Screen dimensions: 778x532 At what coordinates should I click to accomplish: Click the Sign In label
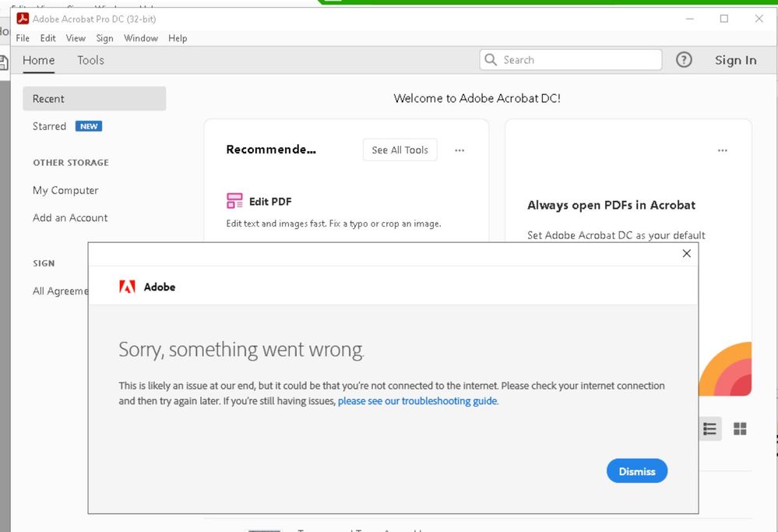tap(734, 59)
